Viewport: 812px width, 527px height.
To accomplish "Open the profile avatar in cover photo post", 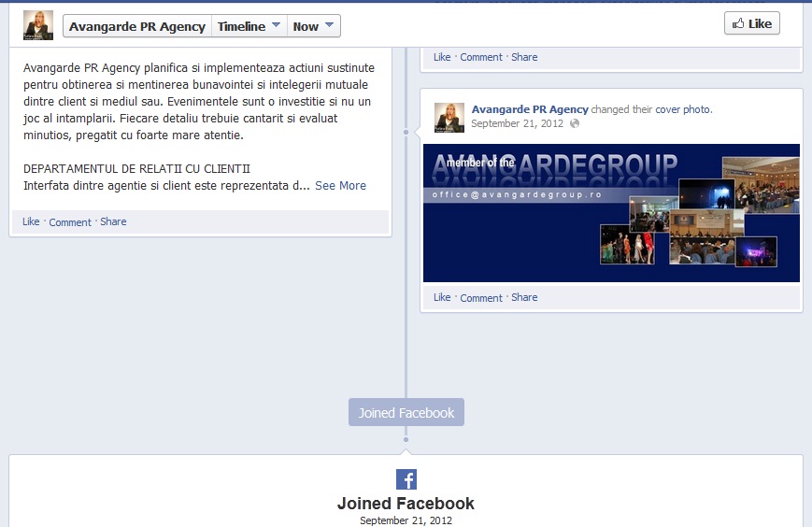I will [449, 118].
